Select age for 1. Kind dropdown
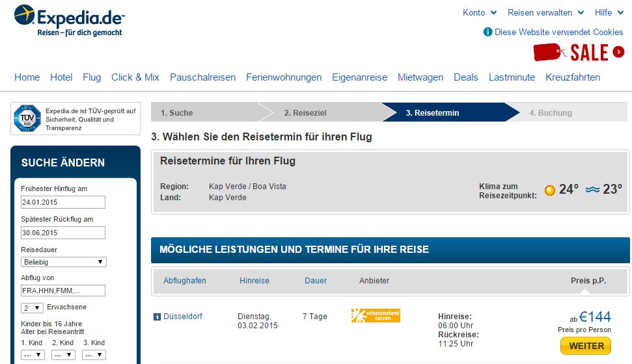The image size is (632, 364). click(x=33, y=355)
